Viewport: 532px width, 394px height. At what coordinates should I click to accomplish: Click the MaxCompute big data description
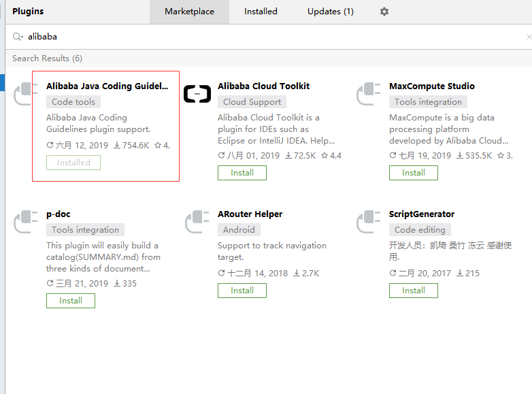[x=448, y=129]
